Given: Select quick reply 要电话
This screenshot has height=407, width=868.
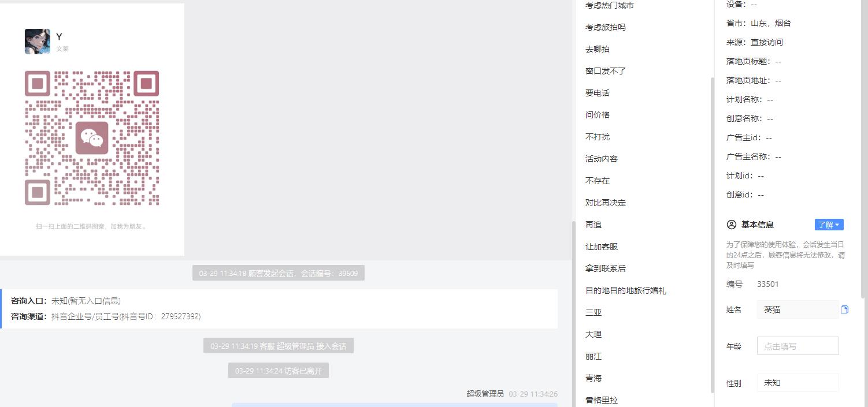Looking at the screenshot, I should pos(598,93).
